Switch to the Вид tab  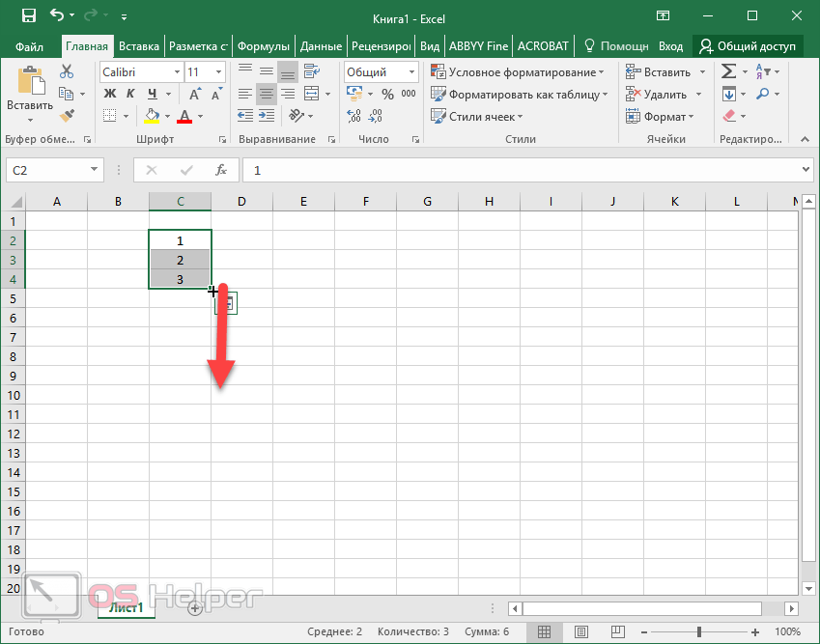430,46
